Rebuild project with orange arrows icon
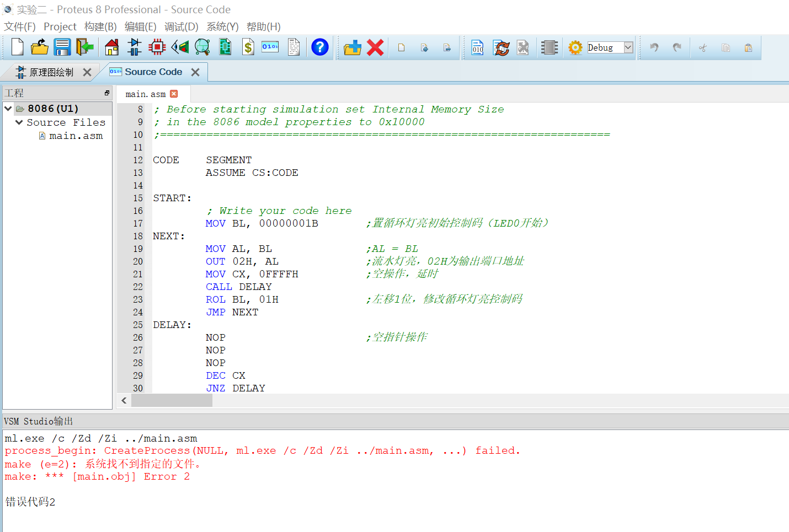This screenshot has width=789, height=532. [501, 47]
